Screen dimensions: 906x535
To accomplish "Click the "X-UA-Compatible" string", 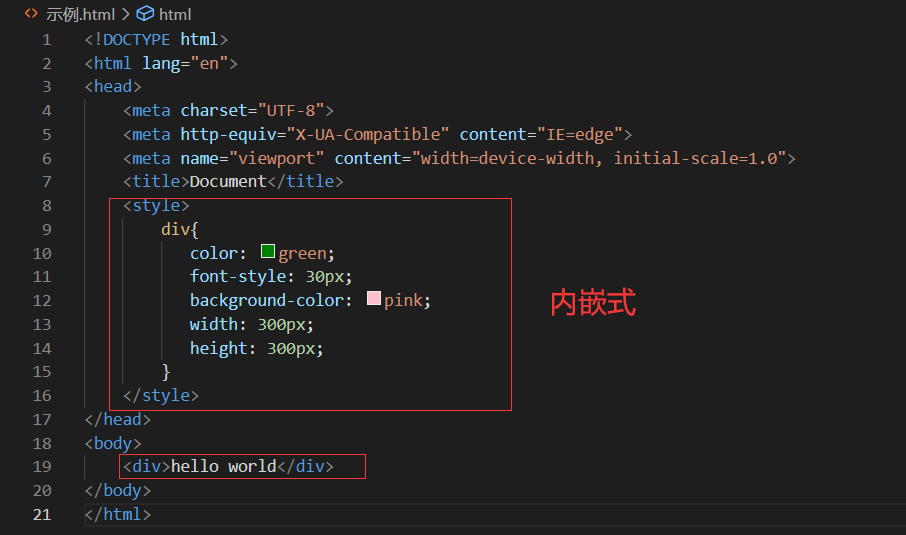I will click(367, 134).
